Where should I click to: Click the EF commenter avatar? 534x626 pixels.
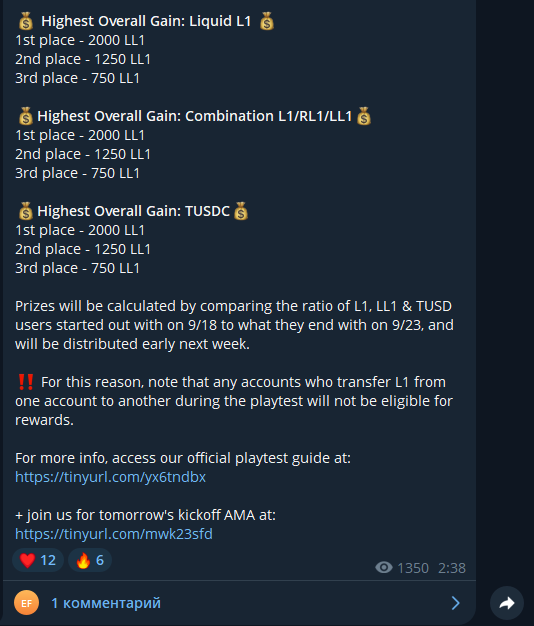click(26, 603)
